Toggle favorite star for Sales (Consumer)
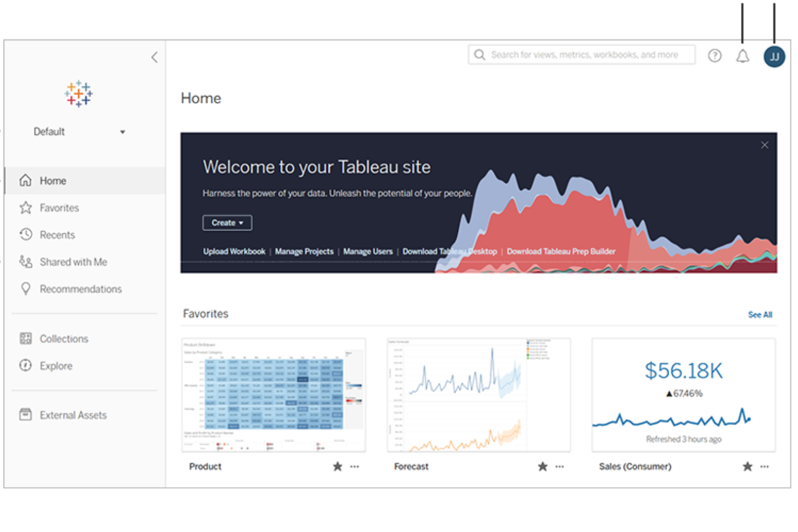 tap(747, 466)
